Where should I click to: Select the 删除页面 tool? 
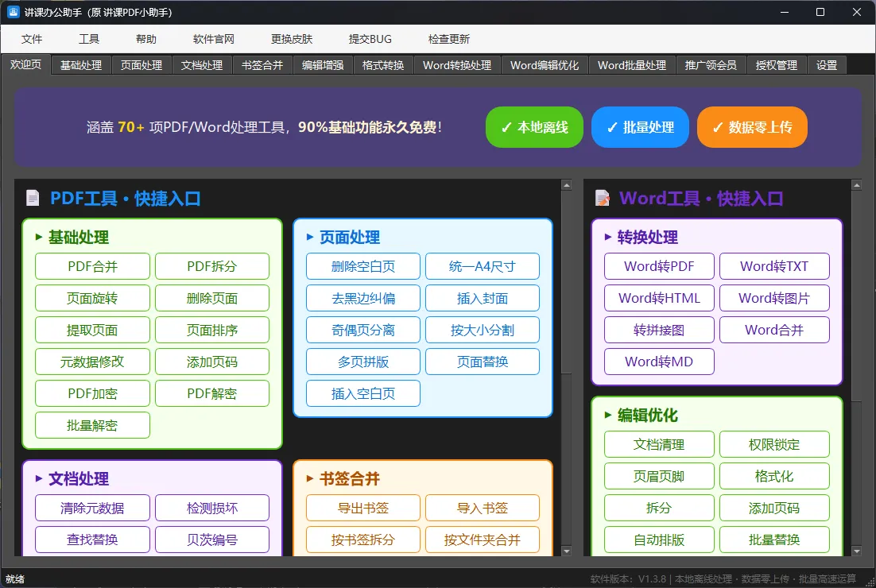tap(212, 298)
